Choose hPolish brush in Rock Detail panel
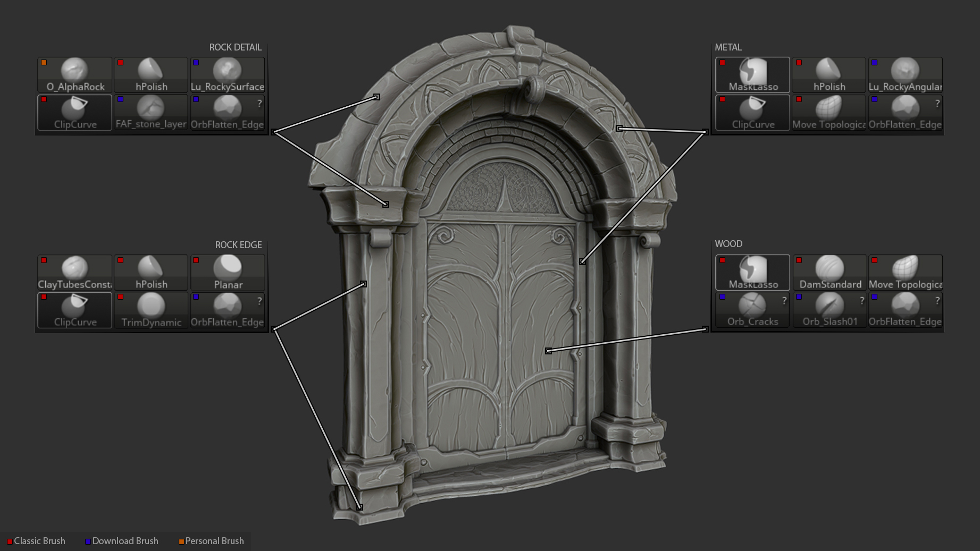 click(151, 75)
